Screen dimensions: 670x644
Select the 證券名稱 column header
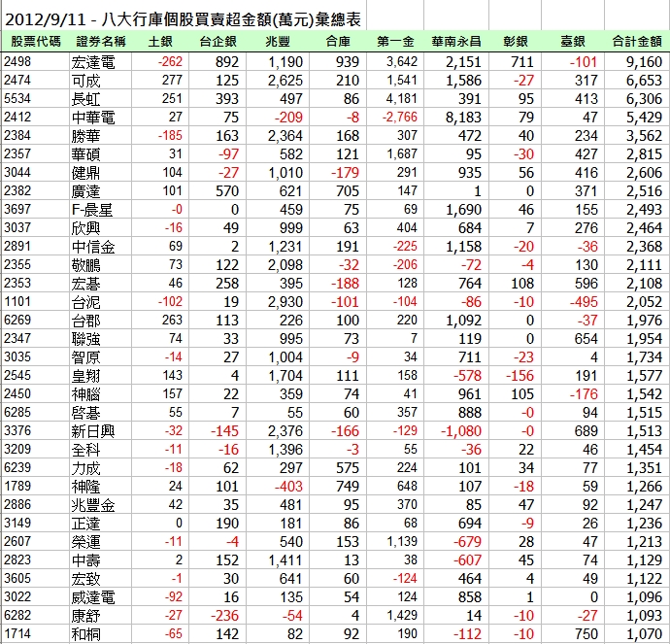pos(101,42)
